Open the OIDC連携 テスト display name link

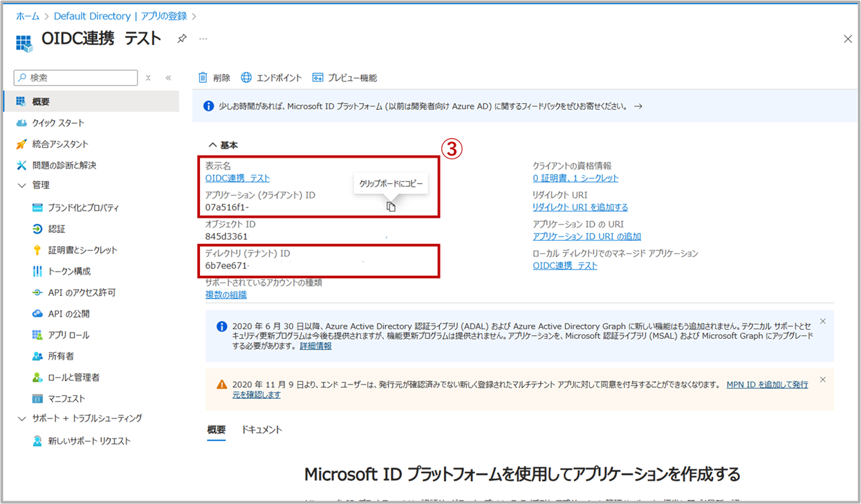(x=237, y=178)
